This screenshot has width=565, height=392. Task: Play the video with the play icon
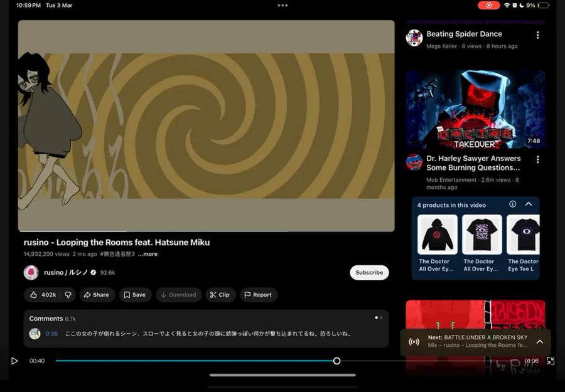click(x=14, y=361)
